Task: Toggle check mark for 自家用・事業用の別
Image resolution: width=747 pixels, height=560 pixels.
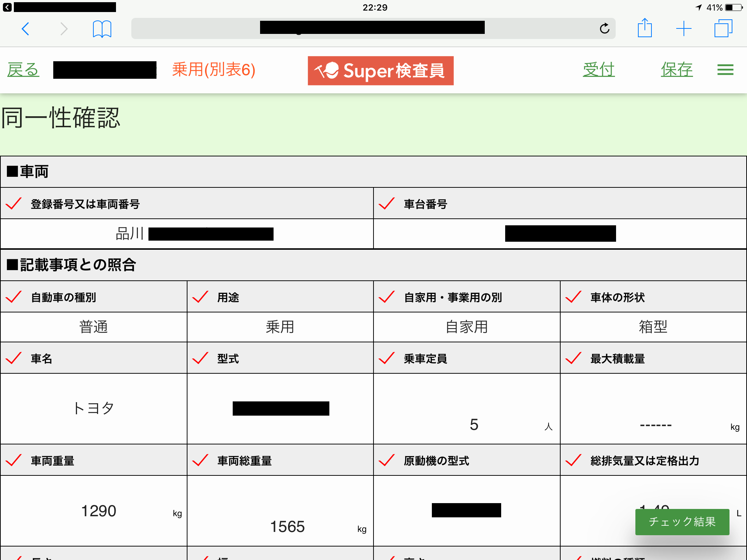Action: pyautogui.click(x=387, y=297)
